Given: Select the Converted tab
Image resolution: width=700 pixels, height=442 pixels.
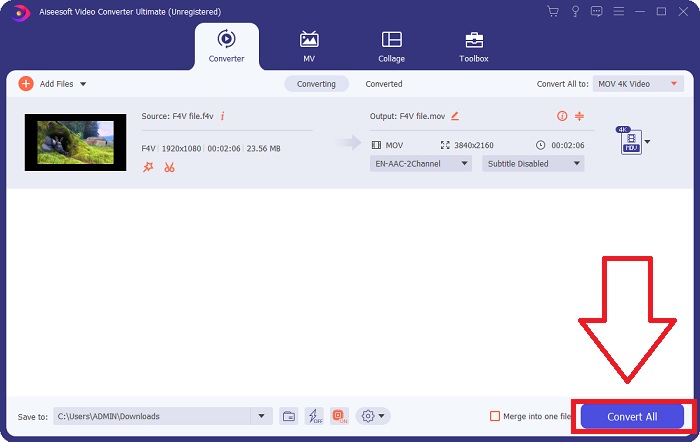Looking at the screenshot, I should point(384,84).
